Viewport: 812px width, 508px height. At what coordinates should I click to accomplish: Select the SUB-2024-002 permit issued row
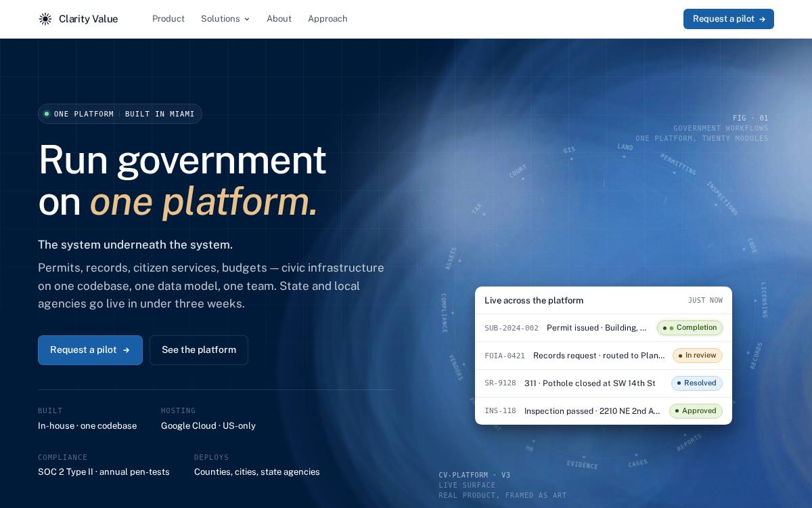pyautogui.click(x=604, y=328)
